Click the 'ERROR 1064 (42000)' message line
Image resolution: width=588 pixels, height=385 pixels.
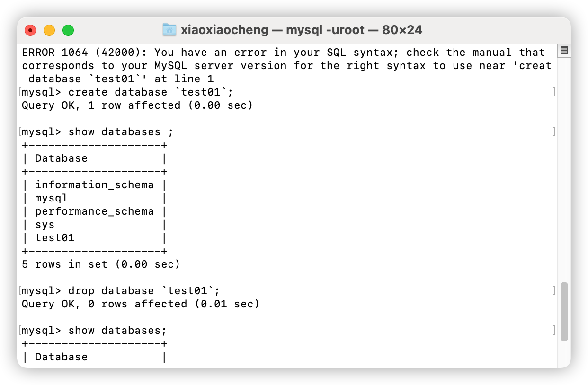284,52
